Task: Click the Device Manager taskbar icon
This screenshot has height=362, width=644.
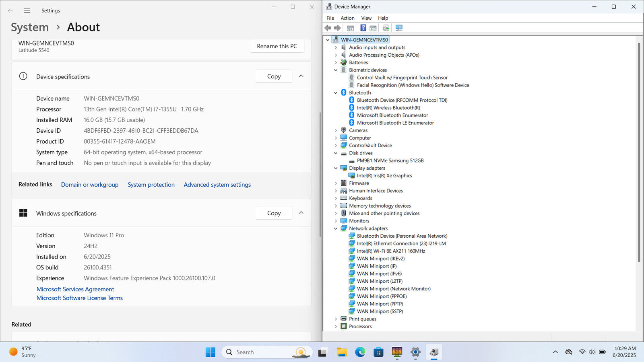Action: tap(434, 352)
